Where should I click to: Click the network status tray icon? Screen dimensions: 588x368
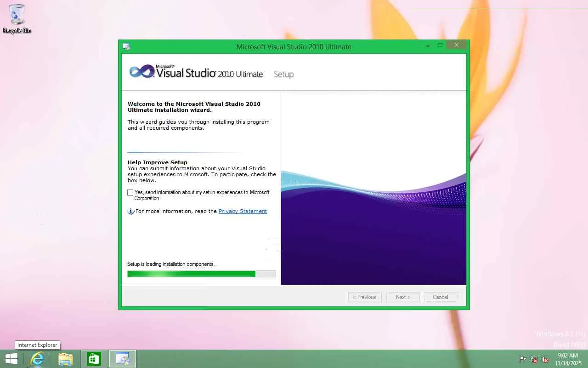click(x=534, y=359)
